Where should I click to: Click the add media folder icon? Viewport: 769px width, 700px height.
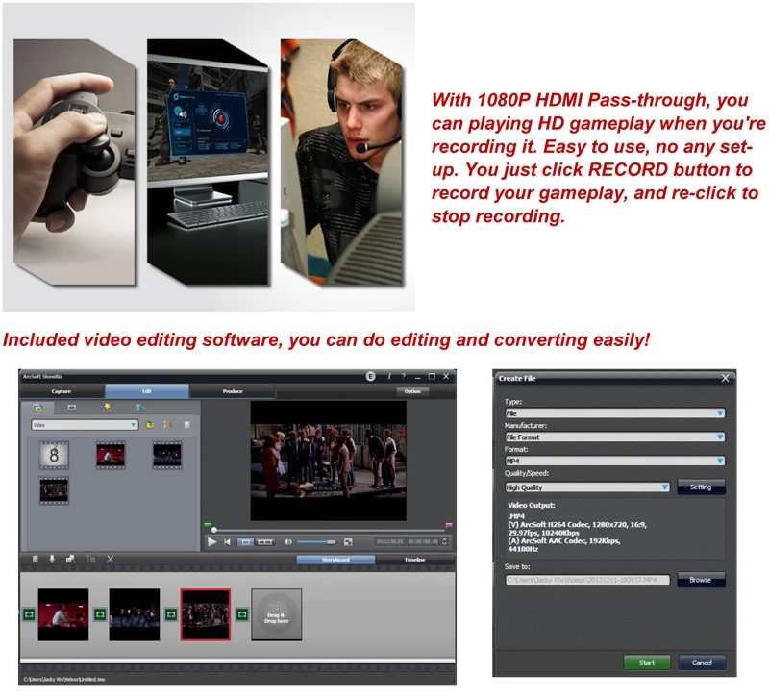click(x=151, y=424)
